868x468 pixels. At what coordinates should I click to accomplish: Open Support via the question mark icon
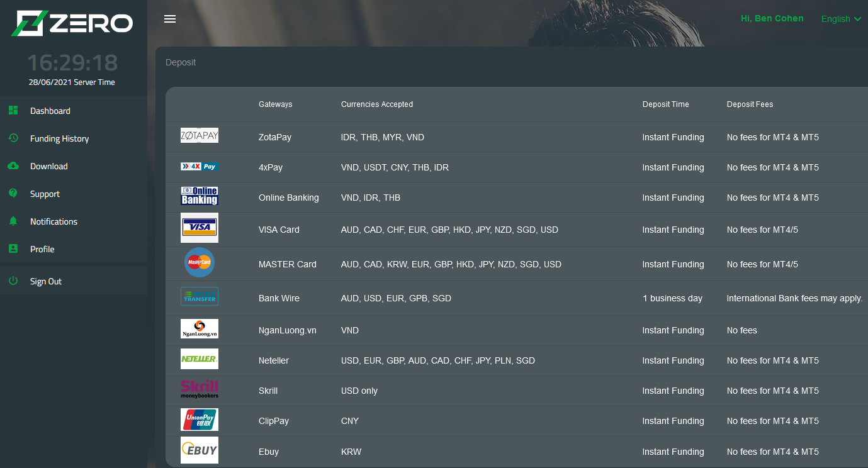[13, 193]
